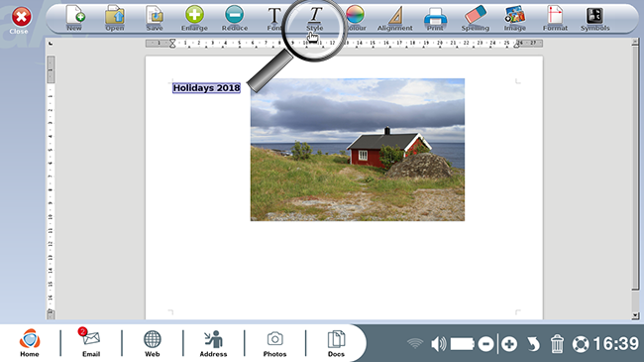Screen dimensions: 644x362
Task: Click the red cabin photo in document
Action: point(358,150)
